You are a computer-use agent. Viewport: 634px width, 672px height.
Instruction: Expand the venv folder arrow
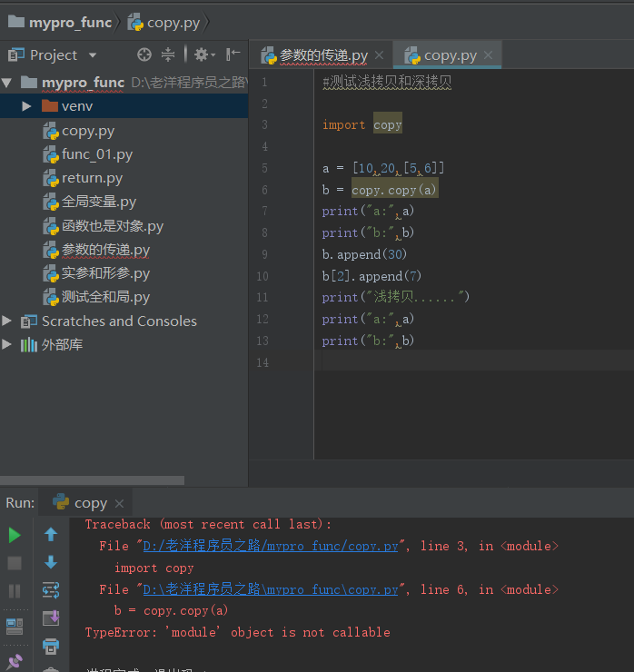pos(26,106)
